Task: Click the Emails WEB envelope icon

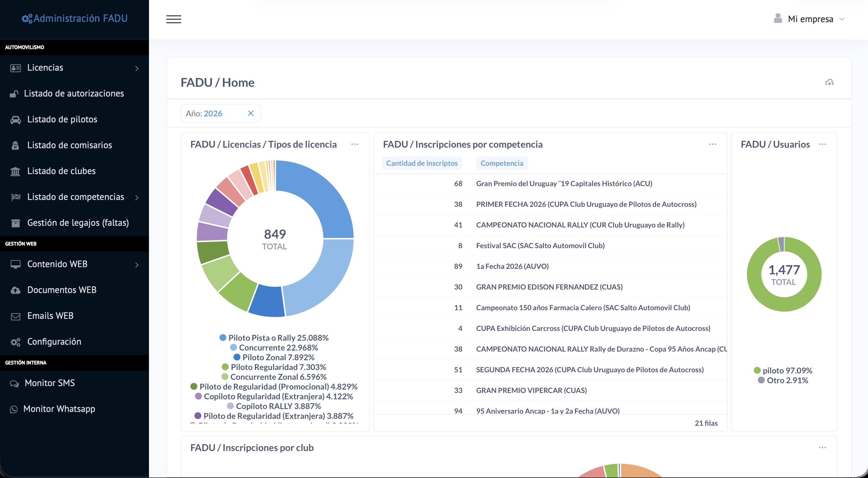Action: click(16, 317)
